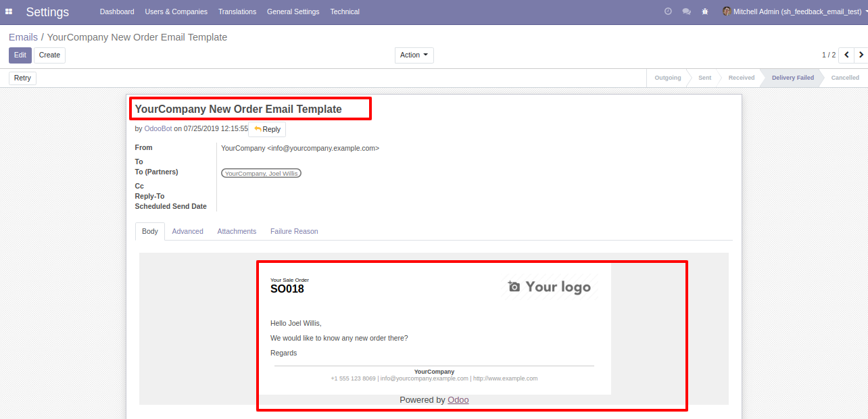868x419 pixels.
Task: Open the debug bug icon
Action: click(x=705, y=11)
